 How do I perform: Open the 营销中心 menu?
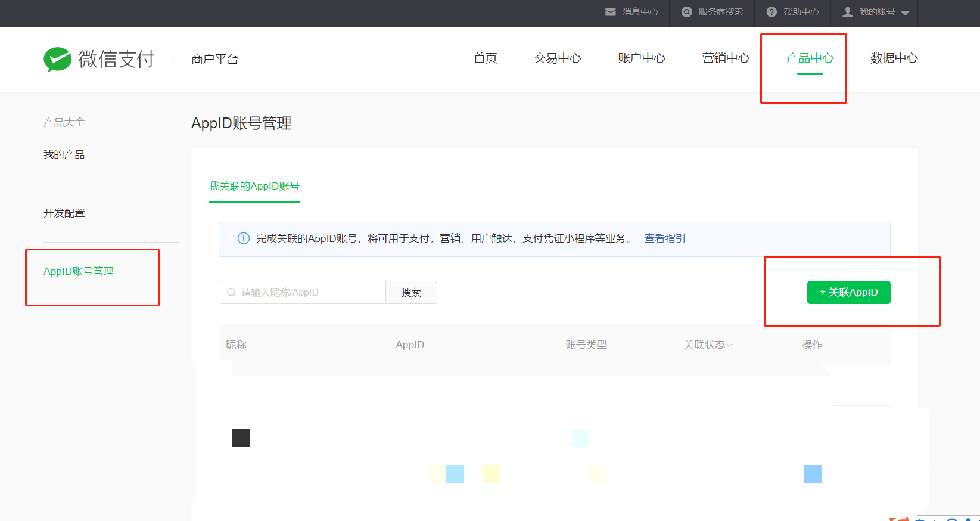(x=726, y=58)
